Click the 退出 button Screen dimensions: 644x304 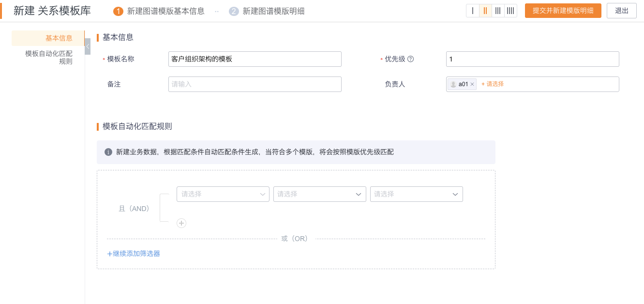[622, 11]
